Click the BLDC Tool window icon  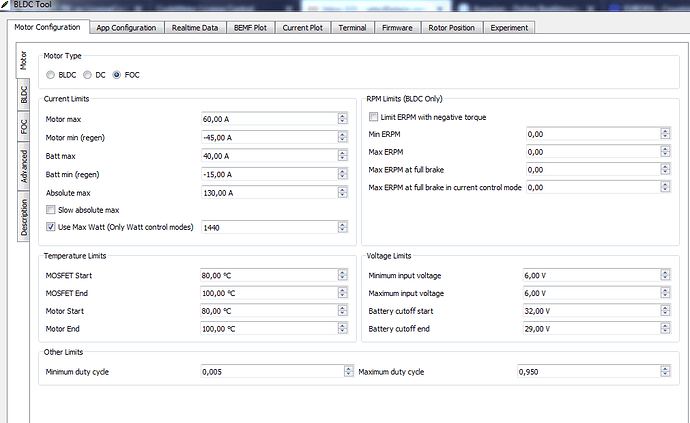pyautogui.click(x=7, y=7)
